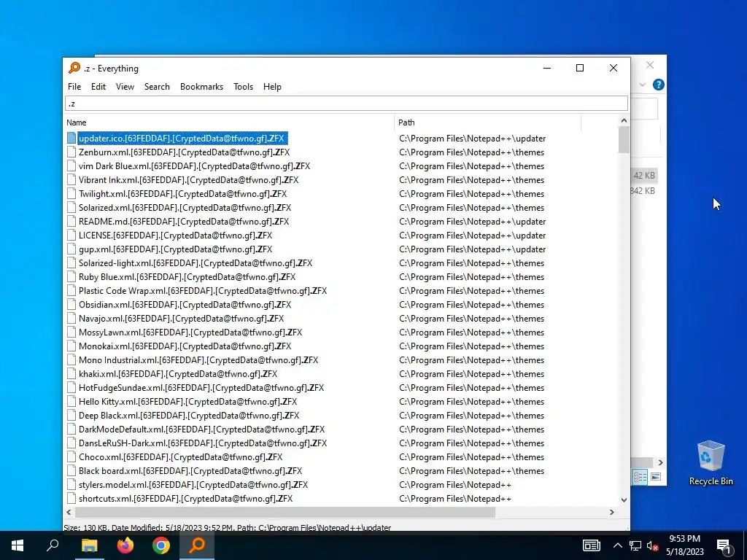Click file icon beside LICENSE file
Image resolution: width=747 pixels, height=560 pixels.
click(71, 235)
